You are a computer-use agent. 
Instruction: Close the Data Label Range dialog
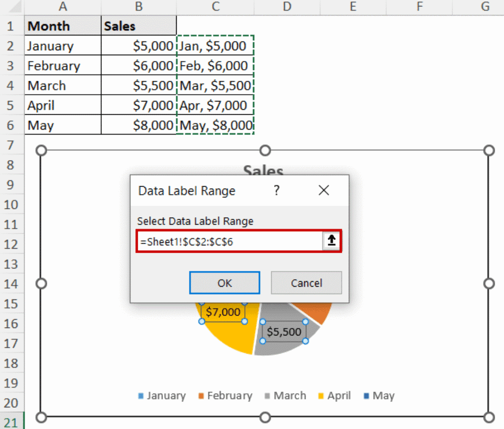coord(323,190)
